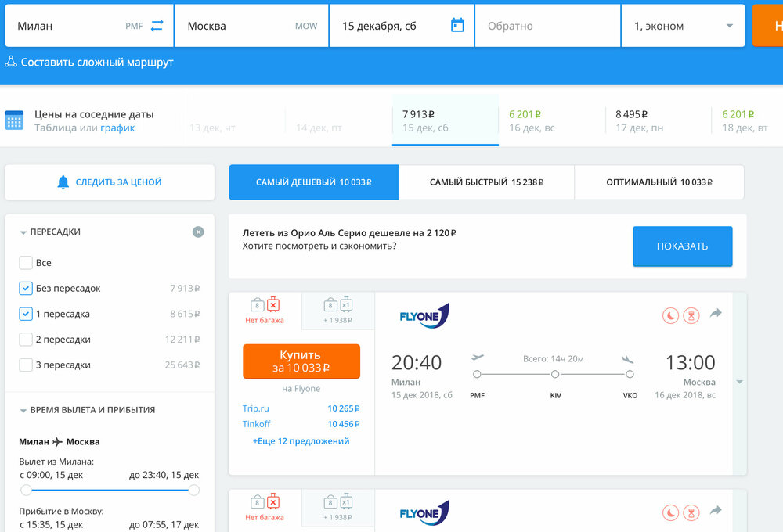The image size is (783, 532).
Task: Swap origin and destination cities
Action: tap(157, 26)
